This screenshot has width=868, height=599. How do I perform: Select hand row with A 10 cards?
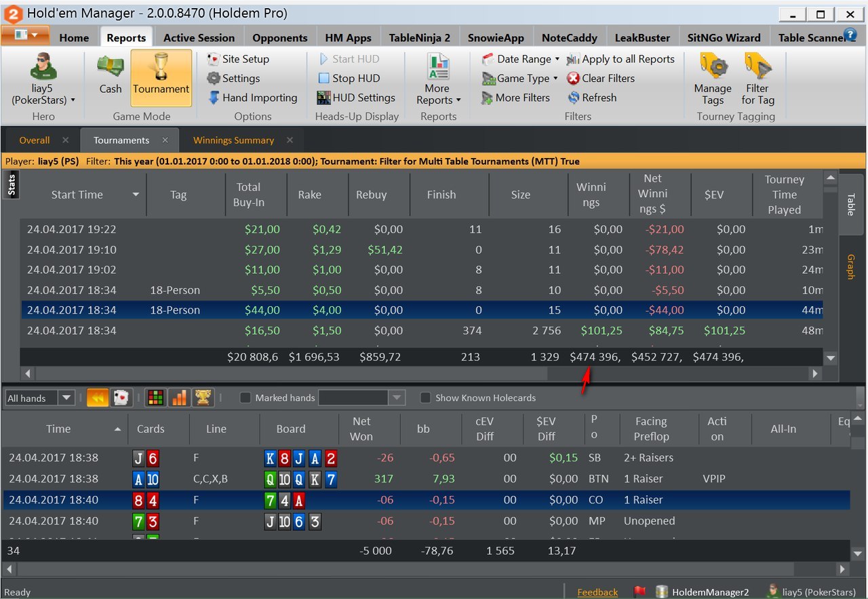(426, 479)
